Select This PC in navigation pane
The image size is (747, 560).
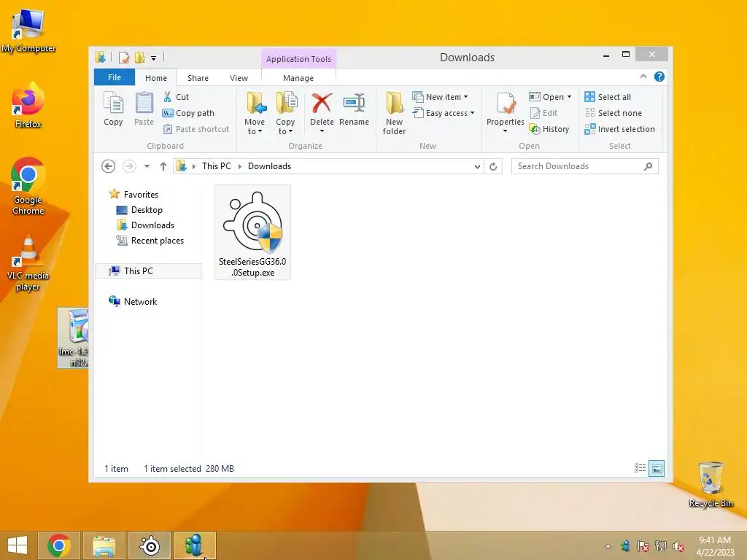click(149, 271)
